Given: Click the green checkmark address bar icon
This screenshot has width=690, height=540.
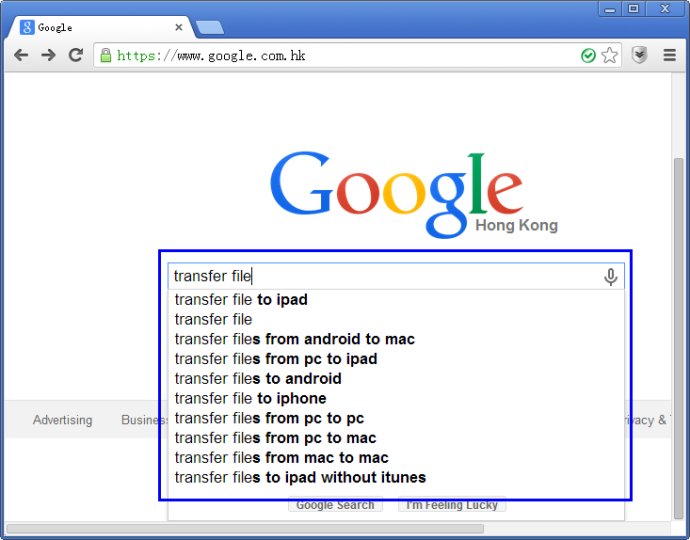Looking at the screenshot, I should pyautogui.click(x=589, y=55).
